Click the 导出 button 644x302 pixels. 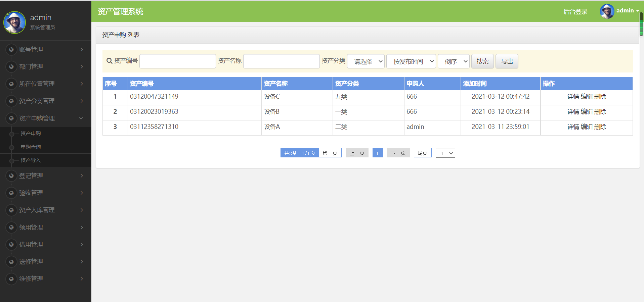[x=507, y=61]
